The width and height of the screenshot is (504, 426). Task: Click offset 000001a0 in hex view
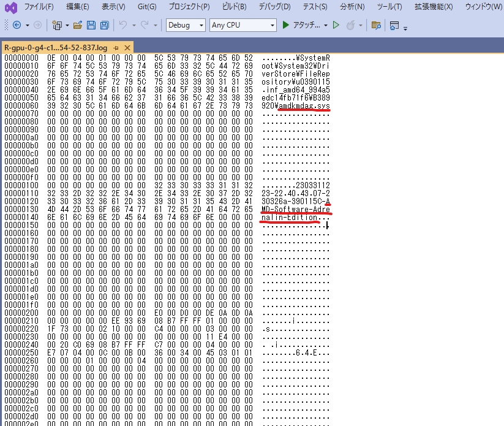pyautogui.click(x=21, y=265)
